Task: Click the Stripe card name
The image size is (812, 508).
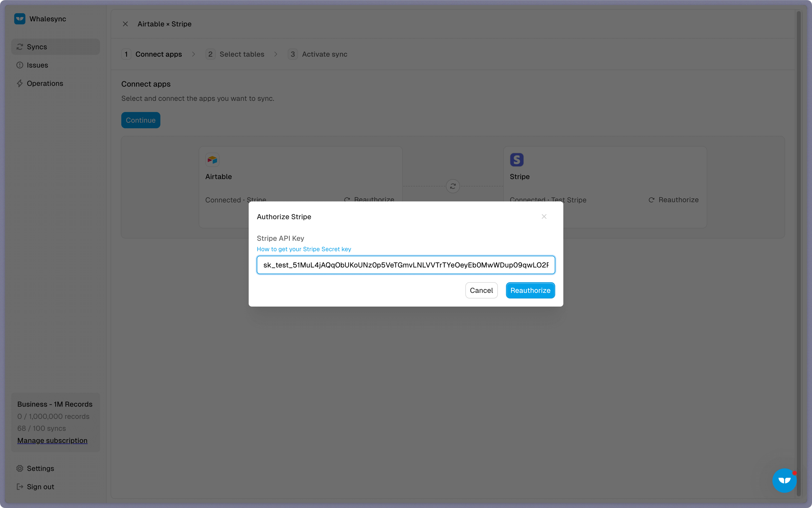Action: coord(519,177)
